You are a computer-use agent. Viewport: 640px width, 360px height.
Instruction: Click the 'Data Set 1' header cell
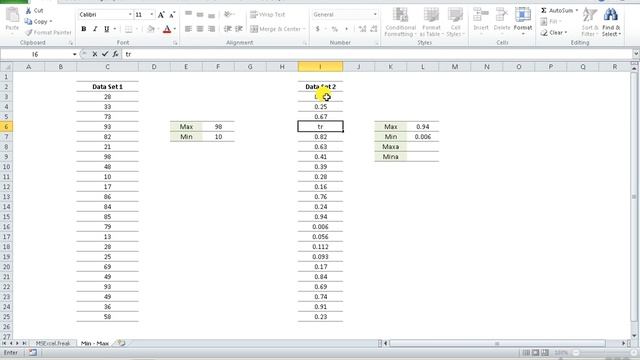pos(107,87)
